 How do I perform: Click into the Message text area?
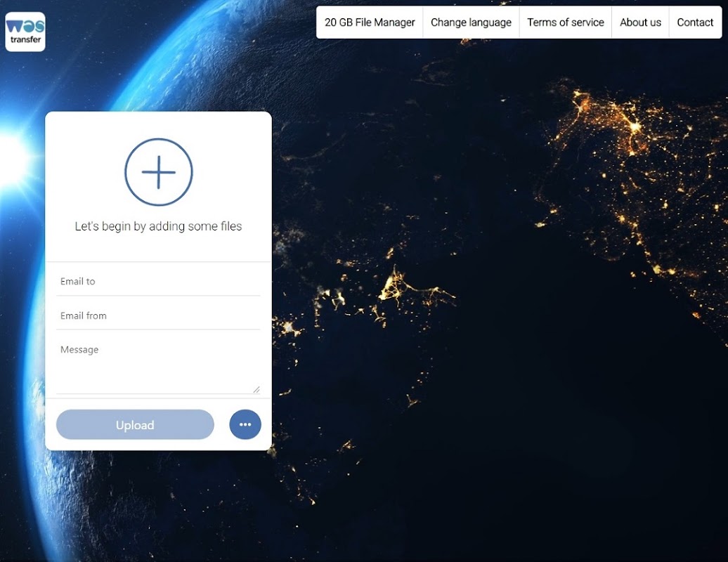click(158, 366)
